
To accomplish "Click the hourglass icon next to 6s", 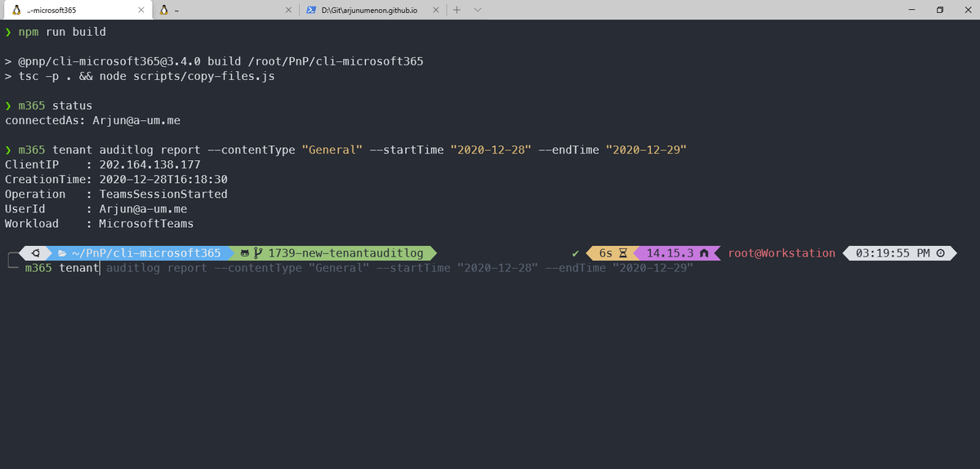I will coord(622,253).
